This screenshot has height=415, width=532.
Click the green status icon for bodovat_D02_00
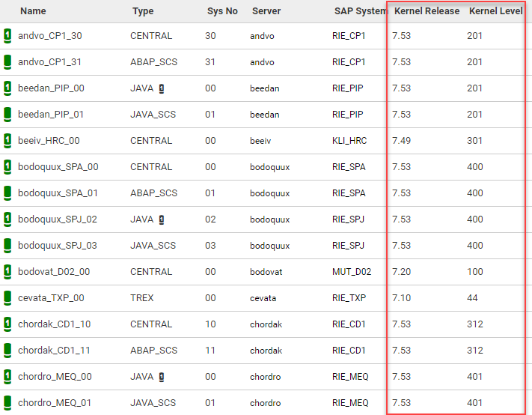pyautogui.click(x=7, y=271)
